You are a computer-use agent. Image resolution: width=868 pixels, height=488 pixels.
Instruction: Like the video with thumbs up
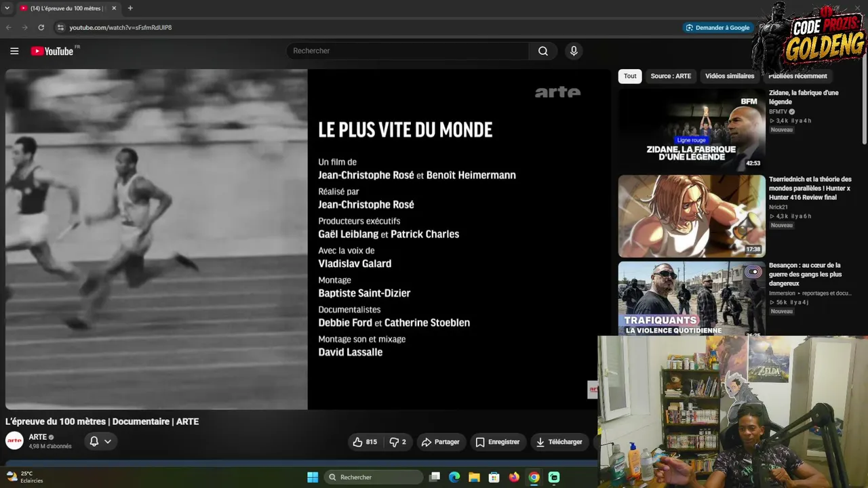click(x=364, y=442)
